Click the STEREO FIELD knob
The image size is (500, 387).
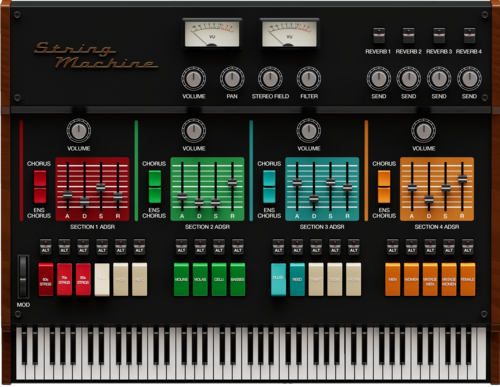[270, 79]
